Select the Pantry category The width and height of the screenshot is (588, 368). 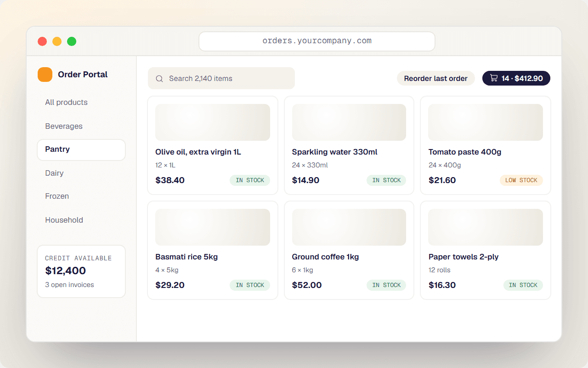point(81,149)
